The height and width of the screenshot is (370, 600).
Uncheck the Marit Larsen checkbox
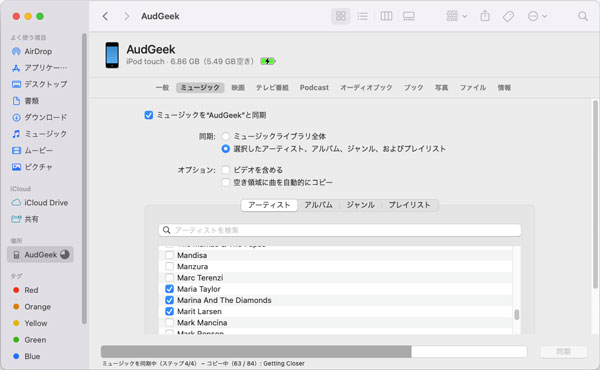coord(170,311)
